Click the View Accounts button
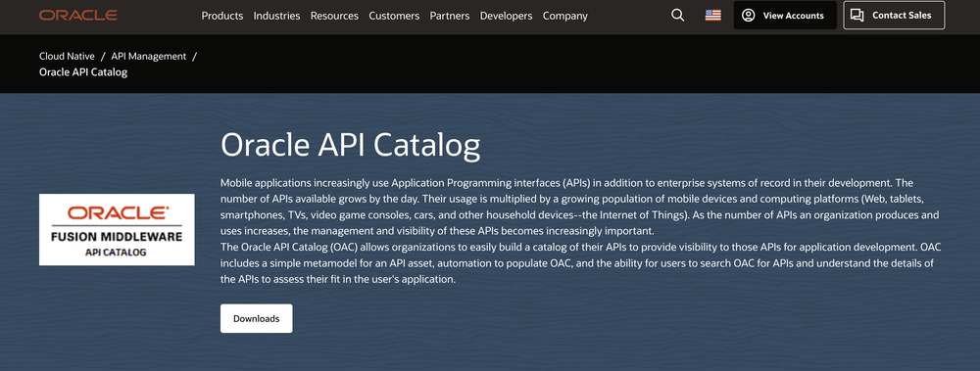Viewport: 980px width, 371px height. tap(785, 16)
